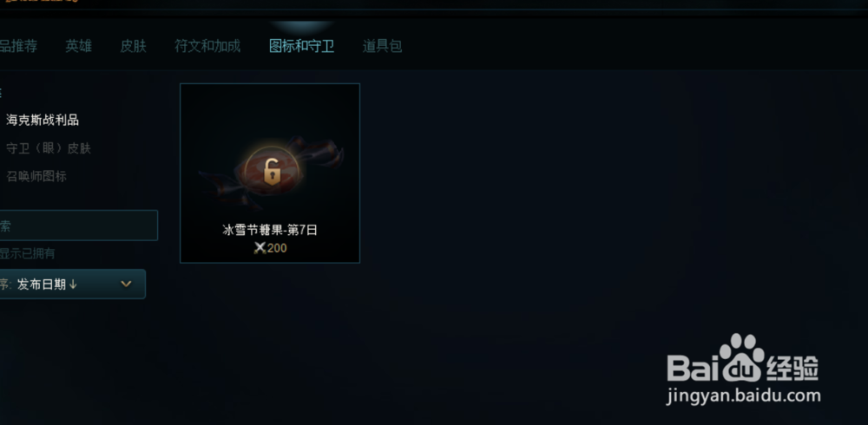The image size is (868, 425).
Task: Choose the 守卫（眼）皮肤 category
Action: click(48, 148)
